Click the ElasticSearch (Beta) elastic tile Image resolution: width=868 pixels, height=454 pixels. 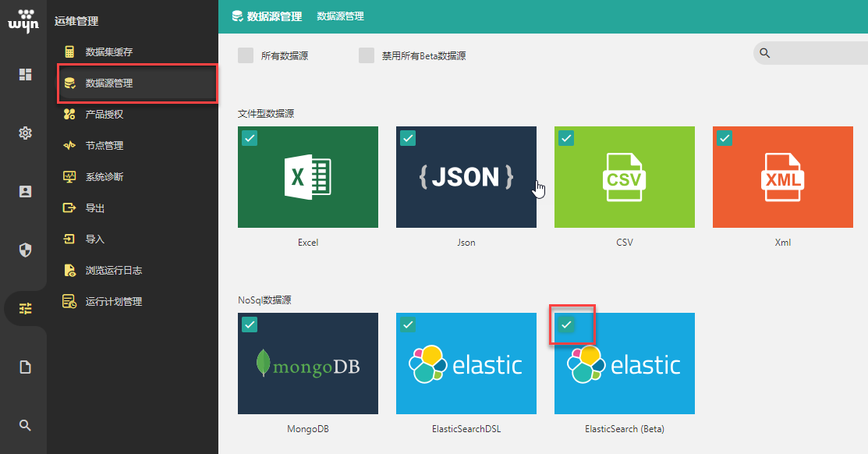pyautogui.click(x=625, y=364)
